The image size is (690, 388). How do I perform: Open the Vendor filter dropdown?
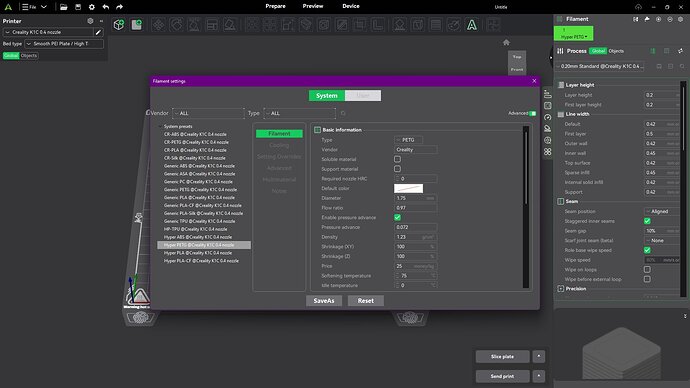point(208,113)
